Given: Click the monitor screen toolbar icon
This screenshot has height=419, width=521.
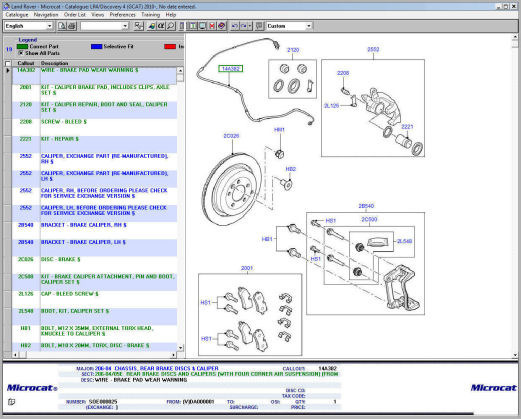Looking at the screenshot, I should 202,26.
